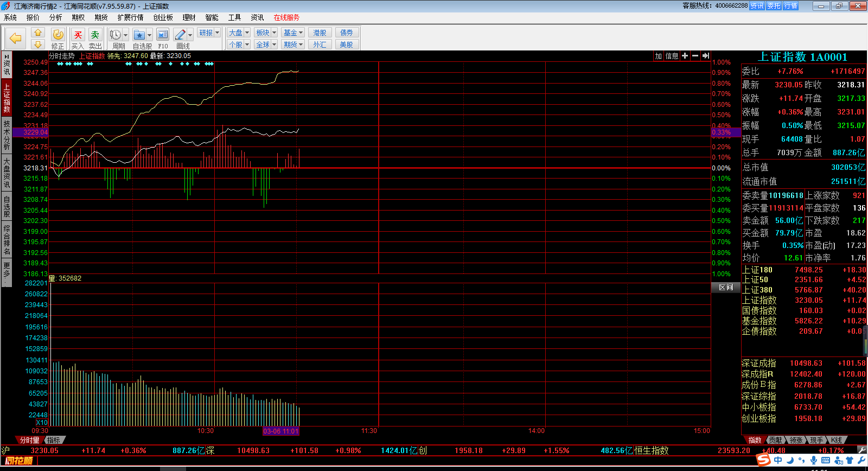Toggle the 信息 info overlay on chart
This screenshot has height=471, width=868.
pyautogui.click(x=672, y=56)
